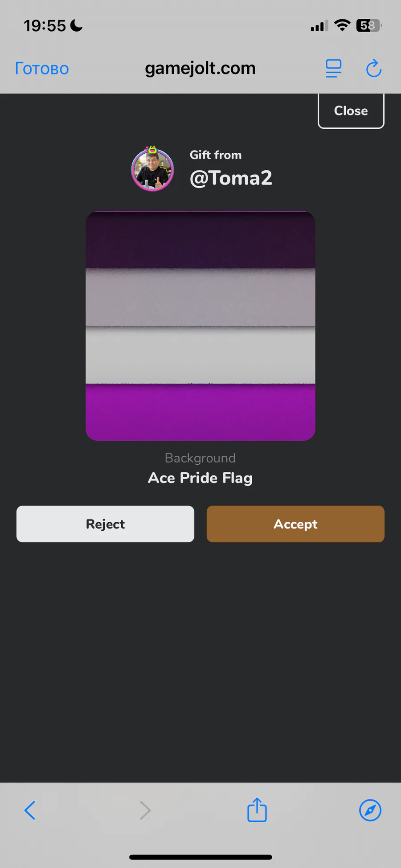Go back with the left chevron arrow
Image resolution: width=401 pixels, height=868 pixels.
30,810
